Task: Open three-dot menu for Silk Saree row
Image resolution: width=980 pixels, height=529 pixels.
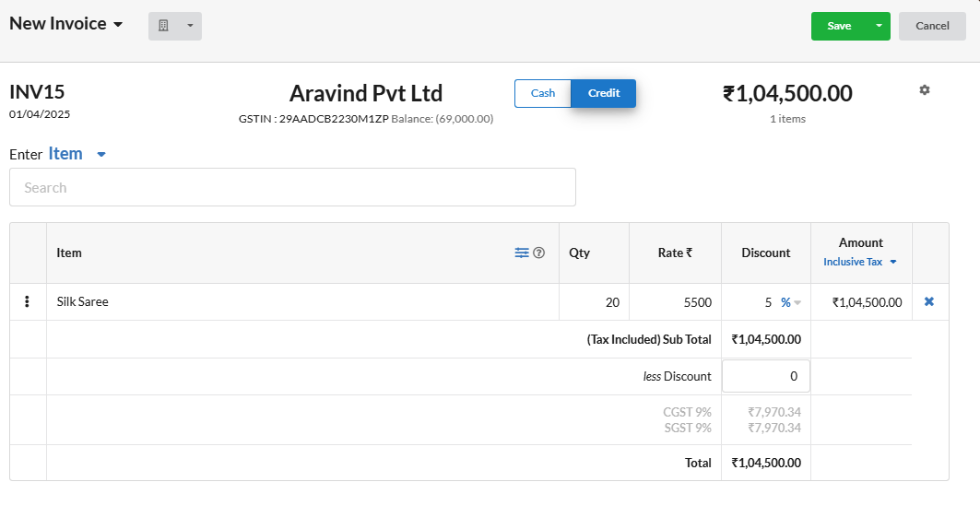Action: [27, 301]
